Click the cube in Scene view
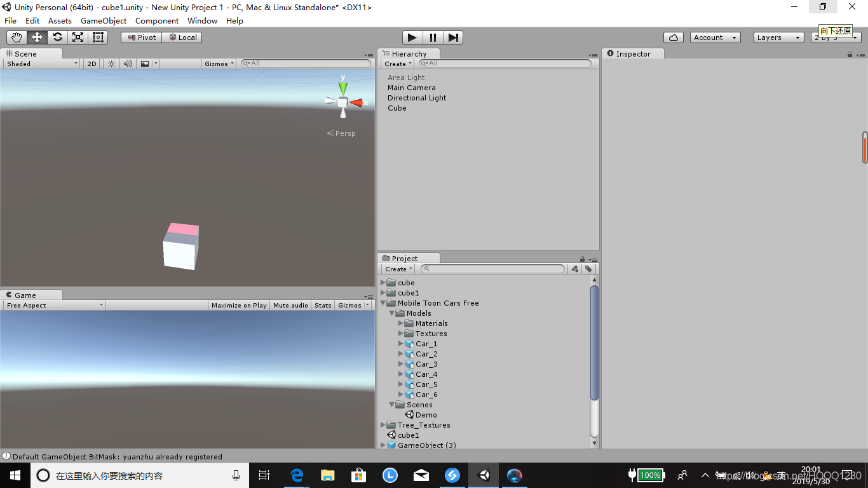This screenshot has width=868, height=488. click(x=180, y=247)
